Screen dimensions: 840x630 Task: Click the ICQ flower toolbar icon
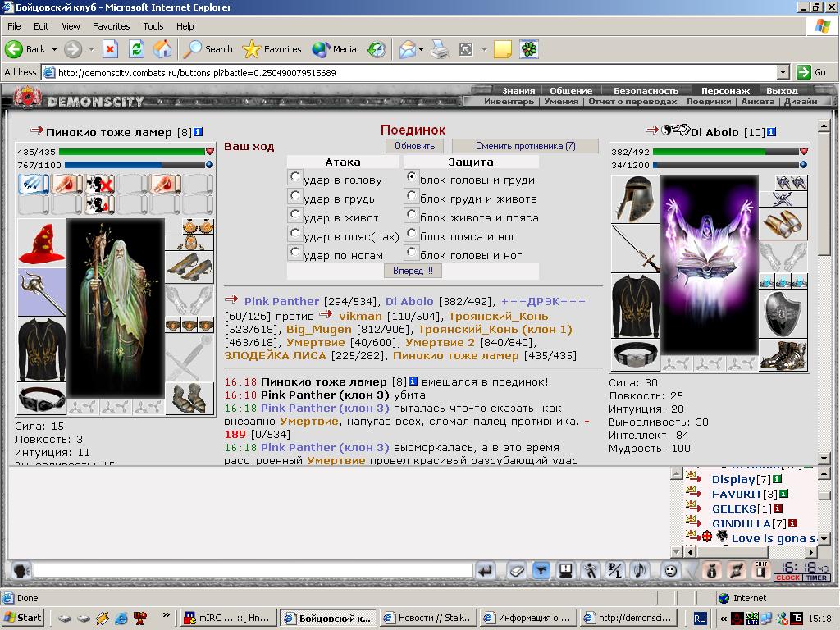click(x=529, y=49)
